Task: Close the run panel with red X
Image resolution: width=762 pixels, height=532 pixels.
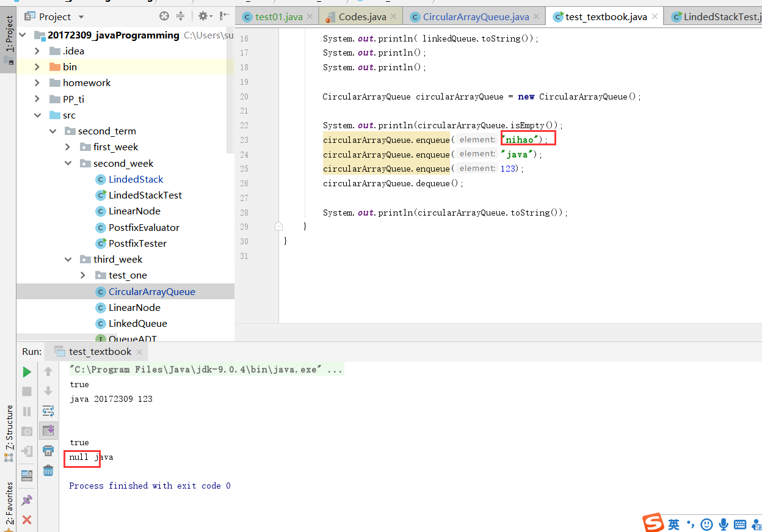Action: (x=27, y=520)
